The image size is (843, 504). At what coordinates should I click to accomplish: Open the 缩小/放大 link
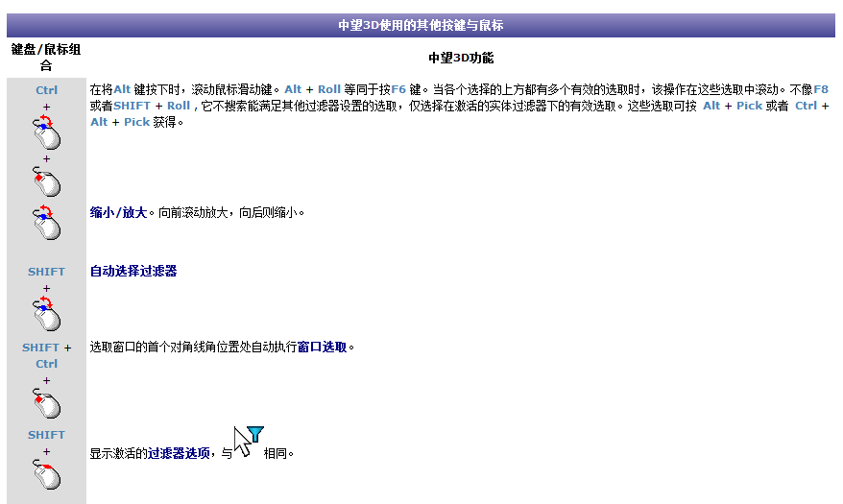(x=118, y=212)
